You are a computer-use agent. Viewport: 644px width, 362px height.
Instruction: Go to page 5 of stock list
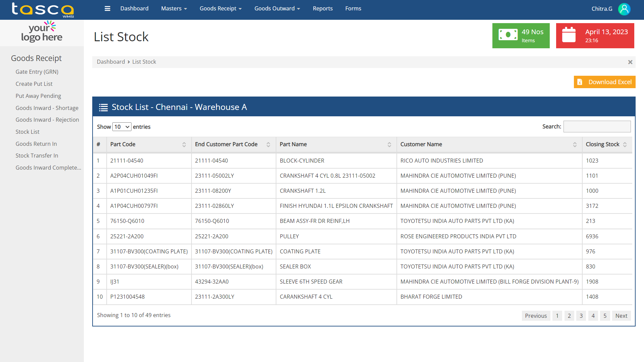click(605, 316)
